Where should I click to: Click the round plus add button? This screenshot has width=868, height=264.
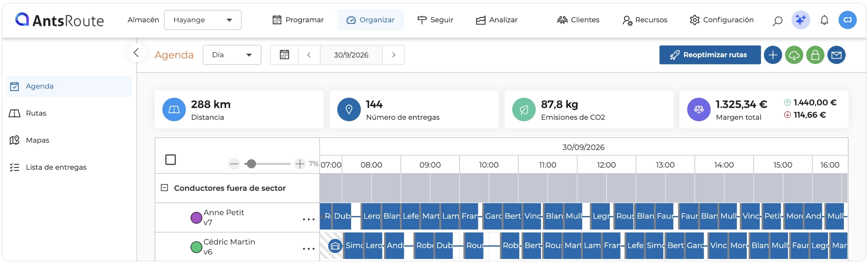point(773,55)
